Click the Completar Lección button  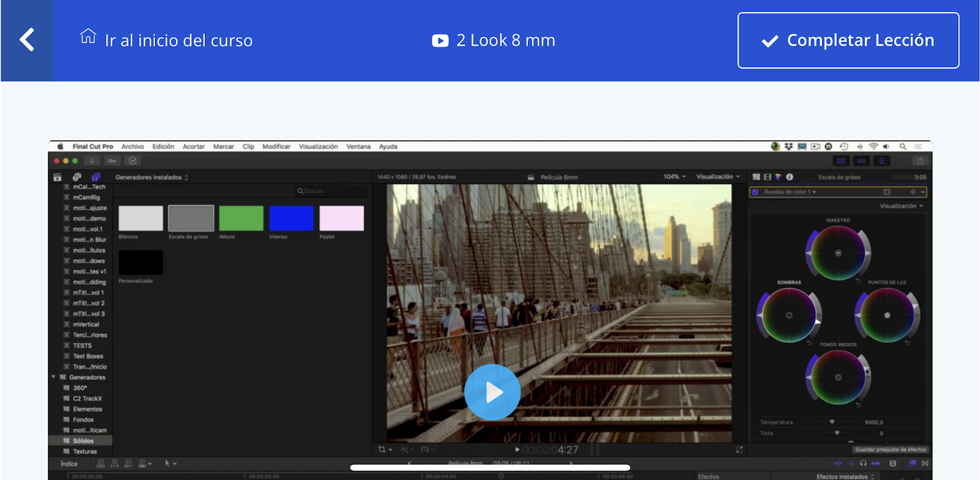click(848, 40)
